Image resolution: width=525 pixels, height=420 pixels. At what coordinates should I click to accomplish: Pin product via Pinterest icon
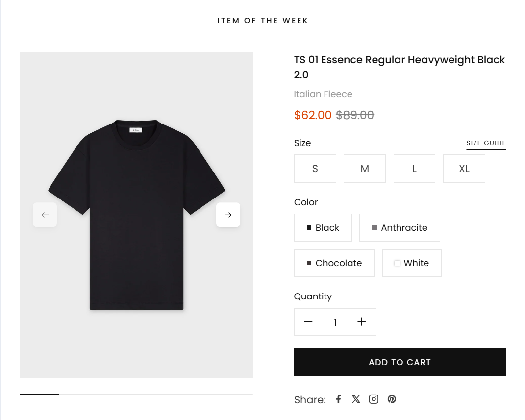click(392, 399)
